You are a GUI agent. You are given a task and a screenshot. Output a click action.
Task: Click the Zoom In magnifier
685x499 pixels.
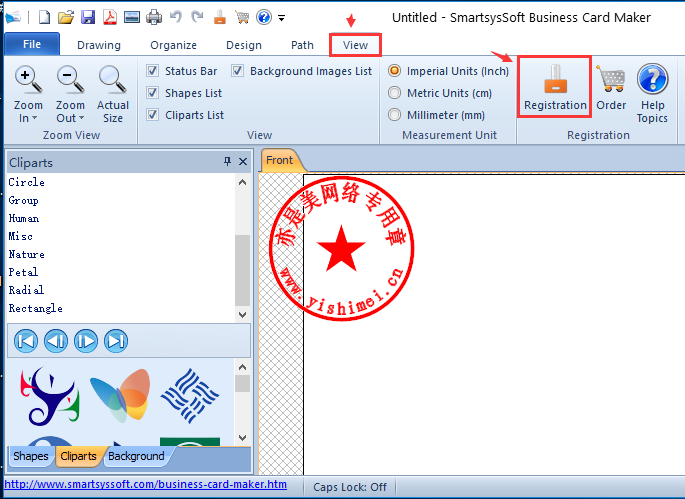(28, 80)
